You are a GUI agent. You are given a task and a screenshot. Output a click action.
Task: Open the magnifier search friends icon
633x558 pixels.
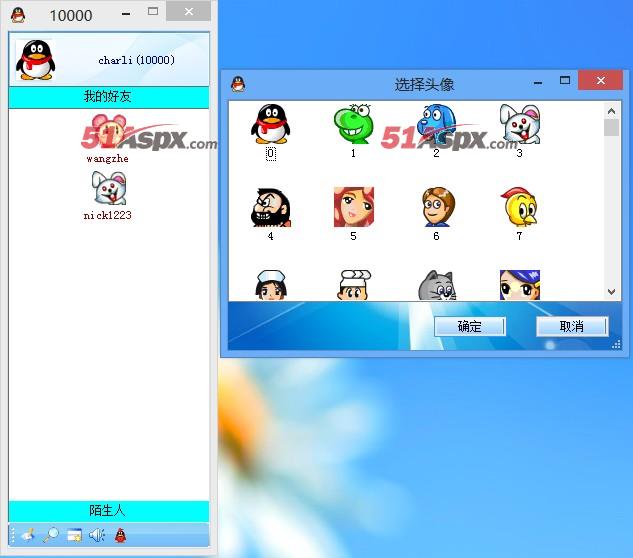51,535
